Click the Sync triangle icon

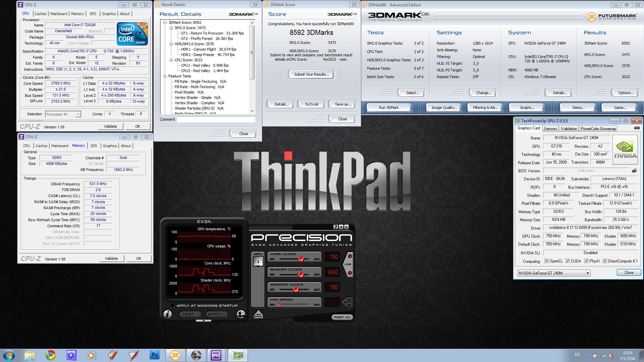pos(258,314)
